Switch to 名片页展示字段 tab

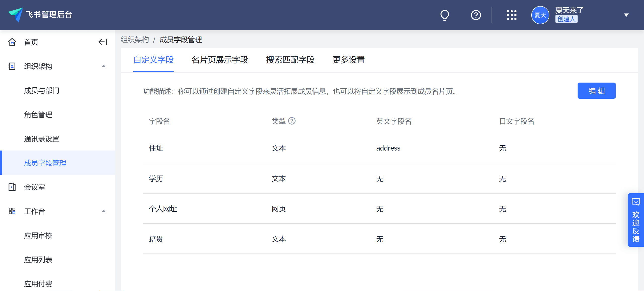pyautogui.click(x=220, y=60)
